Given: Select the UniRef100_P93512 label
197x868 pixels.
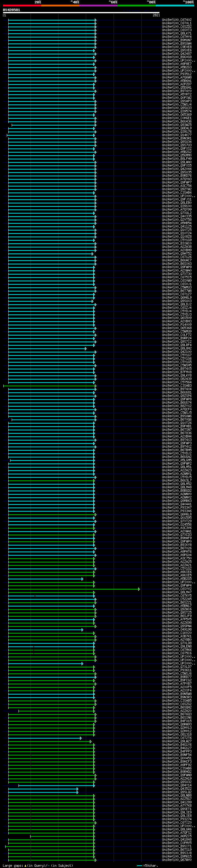Looking at the screenshot, I should [x=177, y=74].
